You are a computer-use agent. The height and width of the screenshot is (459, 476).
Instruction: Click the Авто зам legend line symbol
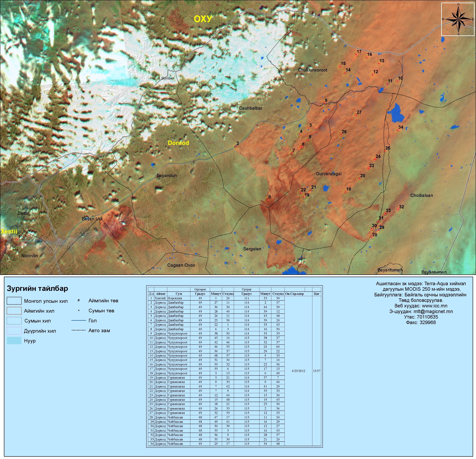(x=79, y=330)
